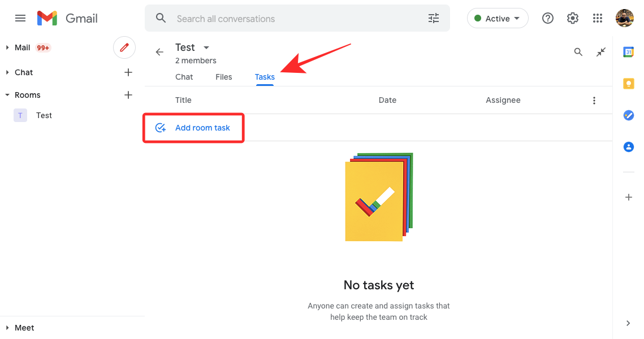The image size is (644, 339).
Task: Switch to the Chat tab
Action: 184,77
